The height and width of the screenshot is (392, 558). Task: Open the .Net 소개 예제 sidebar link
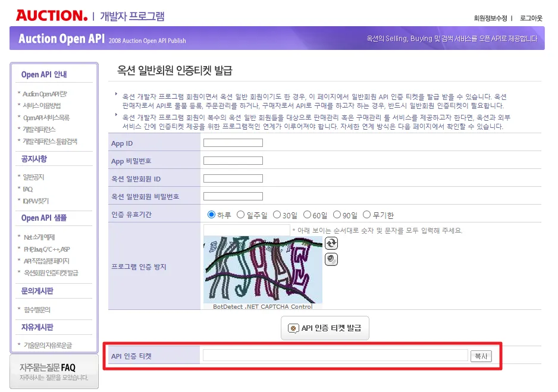coord(39,237)
